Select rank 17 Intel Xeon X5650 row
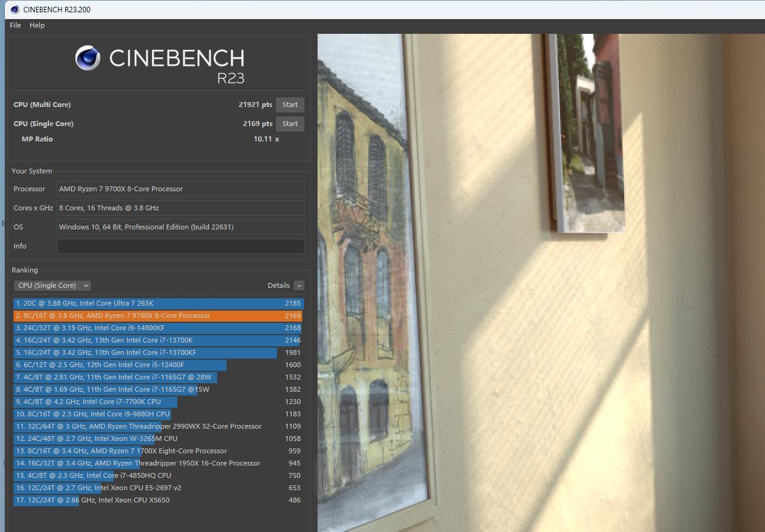This screenshot has width=765, height=532. pos(159,500)
